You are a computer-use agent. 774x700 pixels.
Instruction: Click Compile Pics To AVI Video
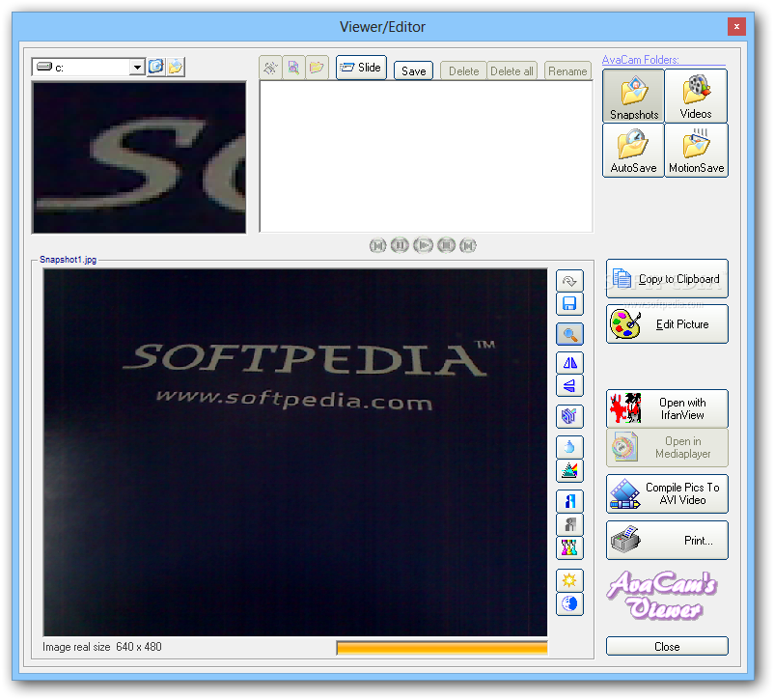[x=667, y=493]
